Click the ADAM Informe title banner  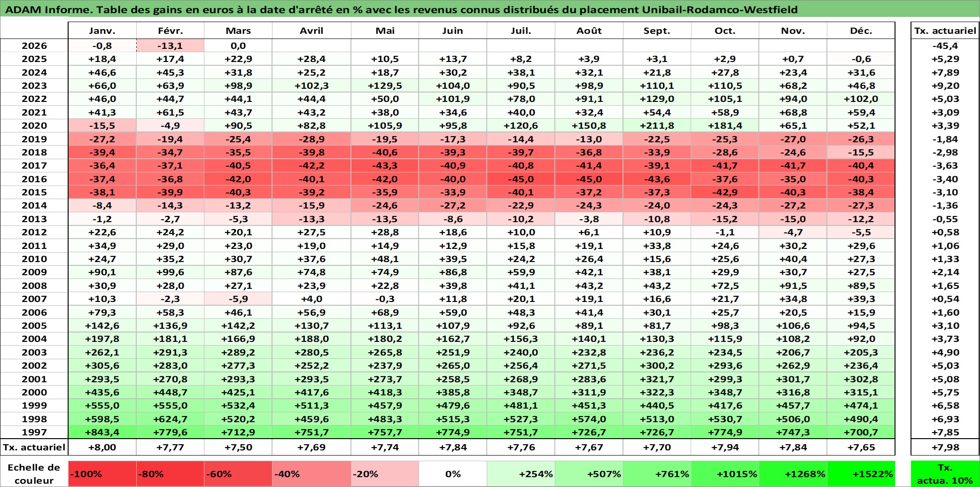pyautogui.click(x=490, y=9)
